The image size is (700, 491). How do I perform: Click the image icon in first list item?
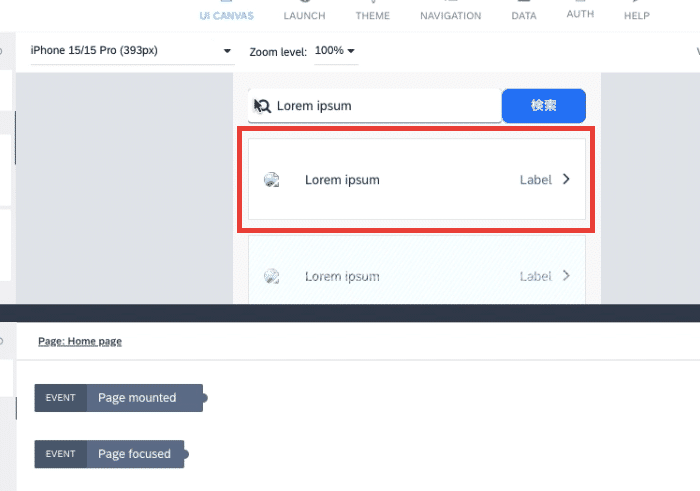(x=271, y=179)
